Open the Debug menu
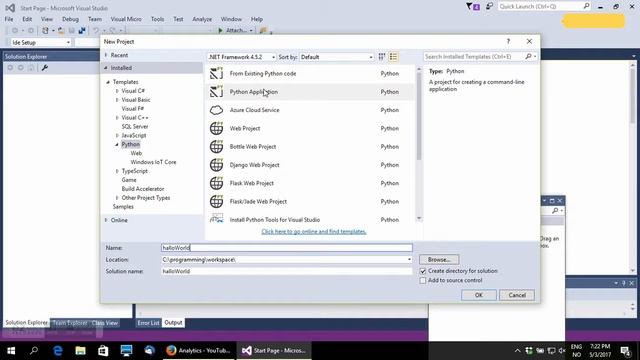This screenshot has width=640, height=360. (x=70, y=19)
